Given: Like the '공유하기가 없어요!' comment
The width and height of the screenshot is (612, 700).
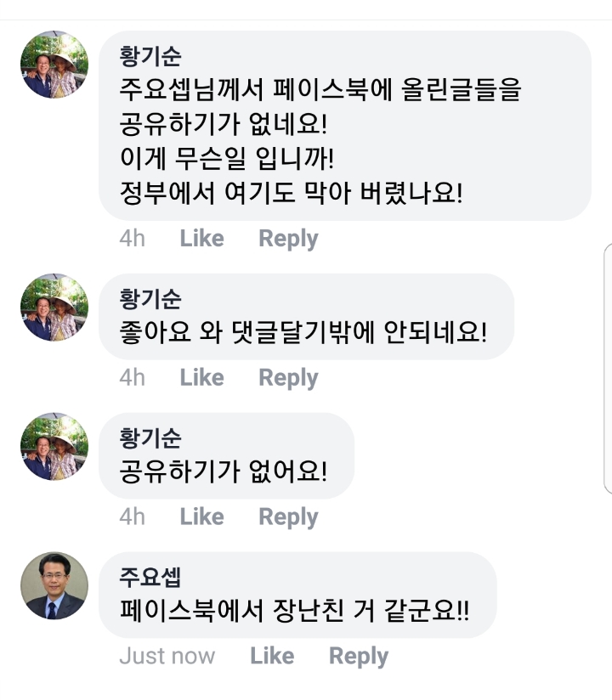Looking at the screenshot, I should (201, 517).
